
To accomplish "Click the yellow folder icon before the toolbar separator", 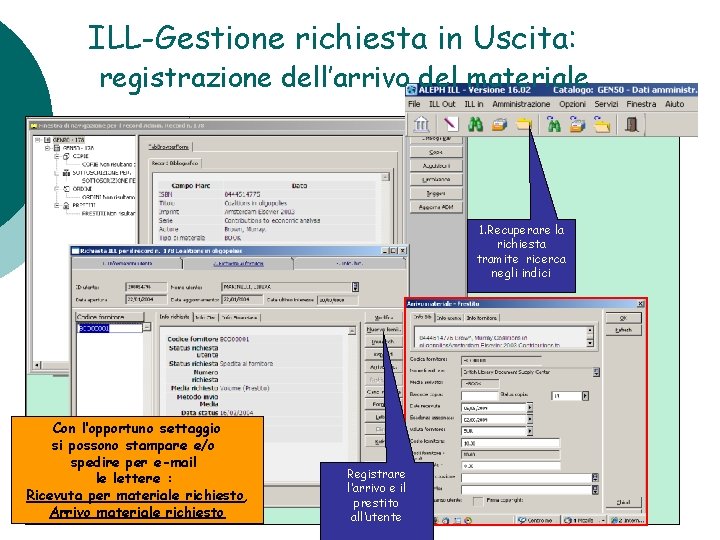I will pos(523,124).
